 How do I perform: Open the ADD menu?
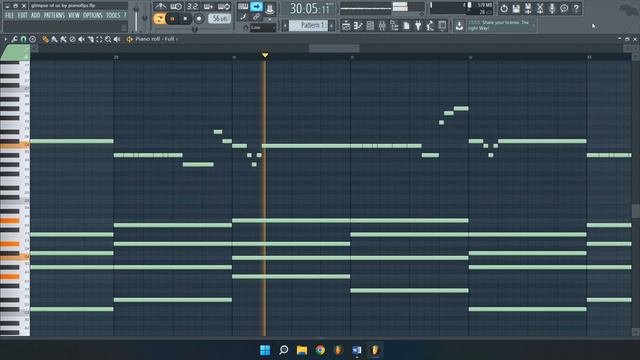point(36,15)
